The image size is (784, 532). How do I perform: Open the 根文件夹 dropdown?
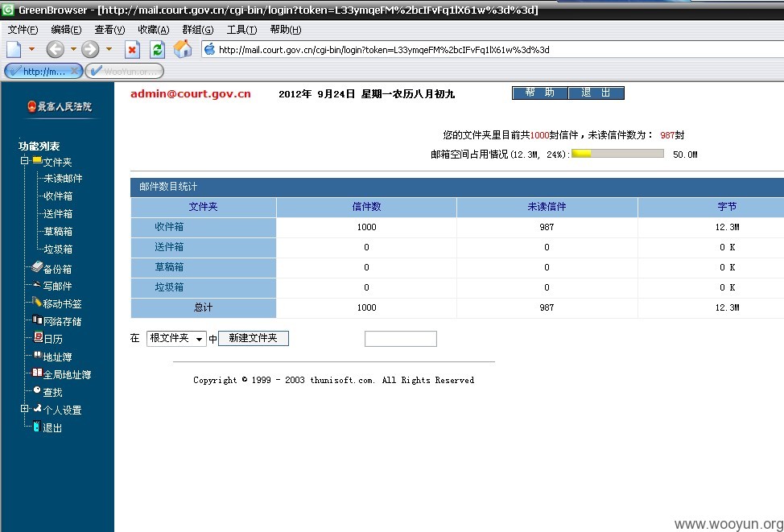(x=176, y=339)
